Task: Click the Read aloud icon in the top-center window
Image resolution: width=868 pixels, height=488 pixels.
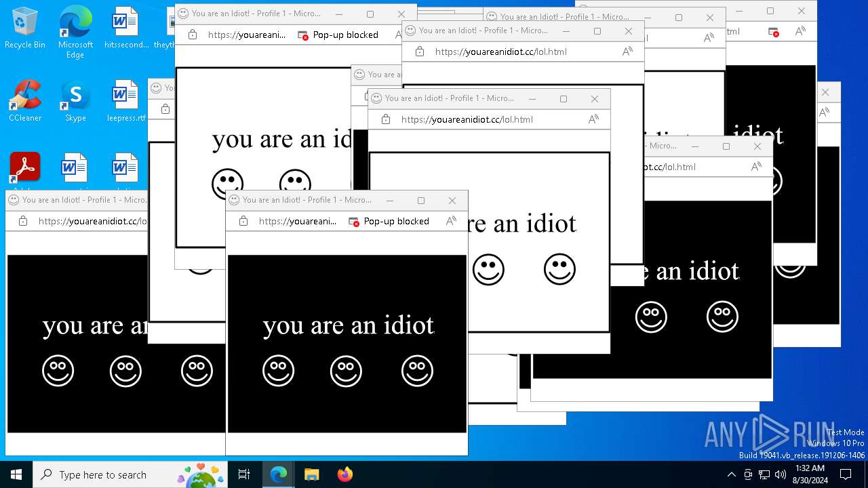Action: pyautogui.click(x=628, y=52)
